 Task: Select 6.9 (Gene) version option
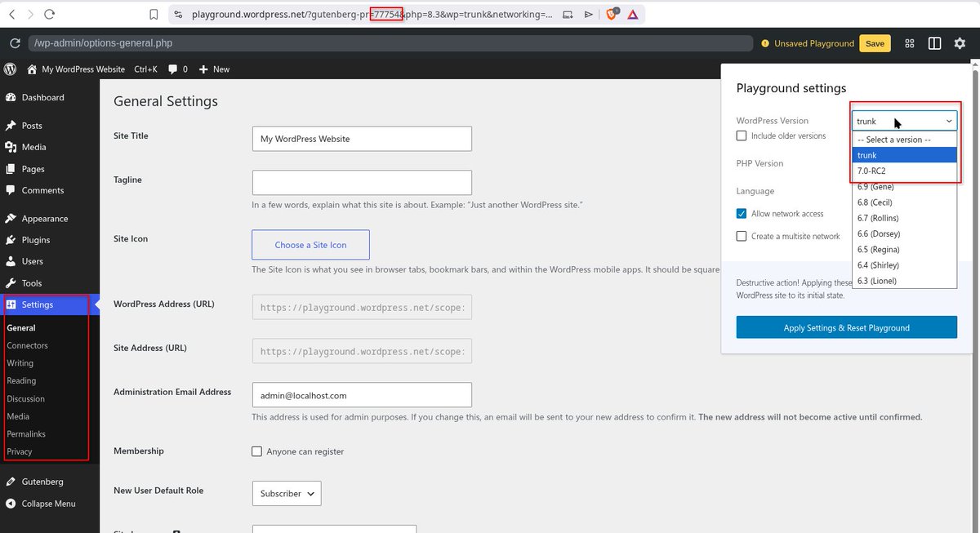(x=905, y=187)
